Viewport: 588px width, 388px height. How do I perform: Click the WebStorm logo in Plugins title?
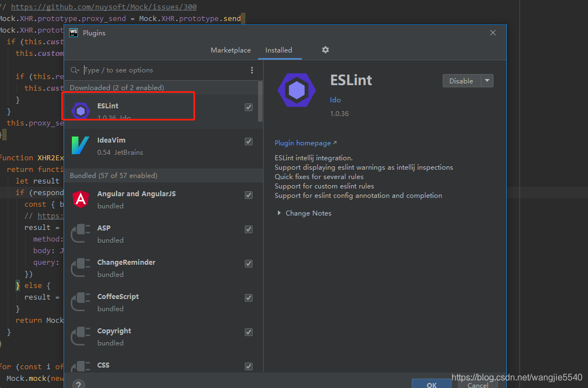pos(73,33)
